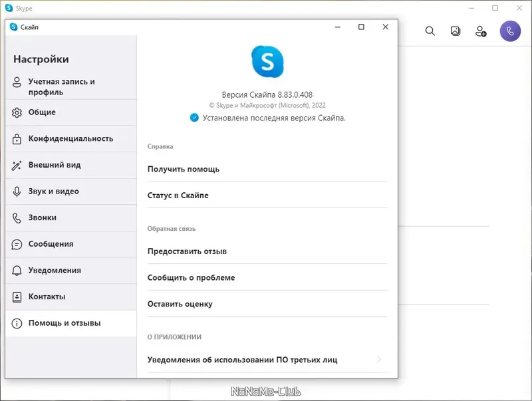Click the О ПРИЛОЖЕНИИ section label
This screenshot has height=401, width=532.
point(174,337)
